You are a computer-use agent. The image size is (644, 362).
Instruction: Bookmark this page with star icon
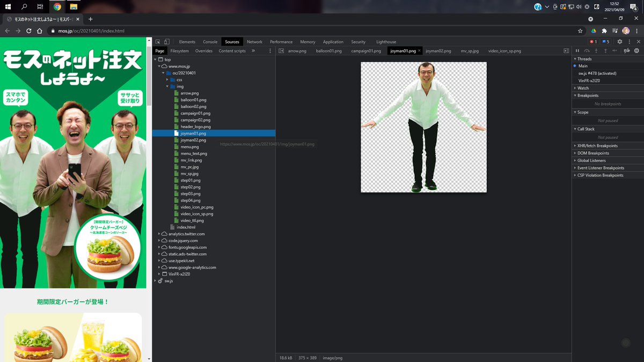point(580,31)
